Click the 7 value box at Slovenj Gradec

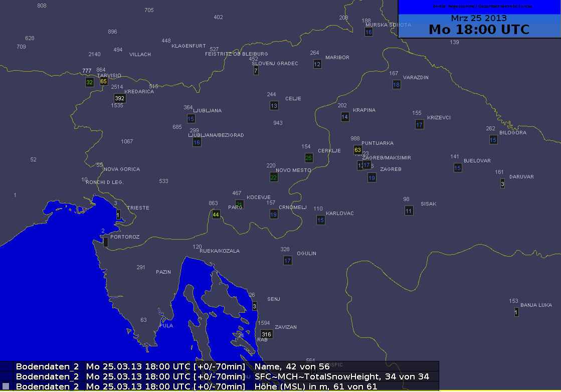[x=256, y=71]
